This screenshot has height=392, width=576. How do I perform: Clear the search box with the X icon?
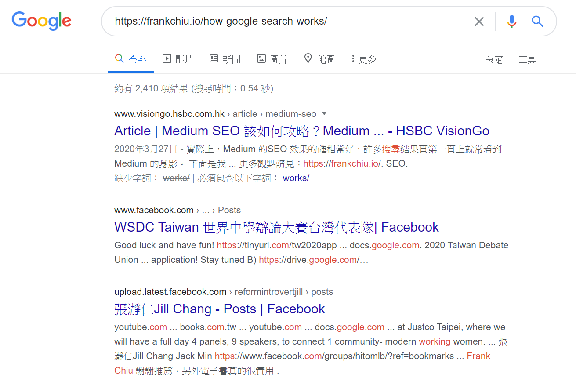tap(479, 21)
